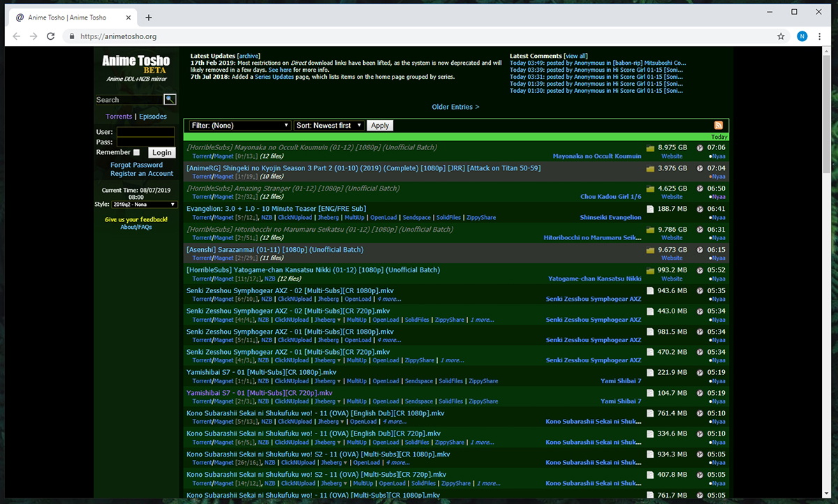
Task: Open a new browser tab
Action: tap(149, 17)
